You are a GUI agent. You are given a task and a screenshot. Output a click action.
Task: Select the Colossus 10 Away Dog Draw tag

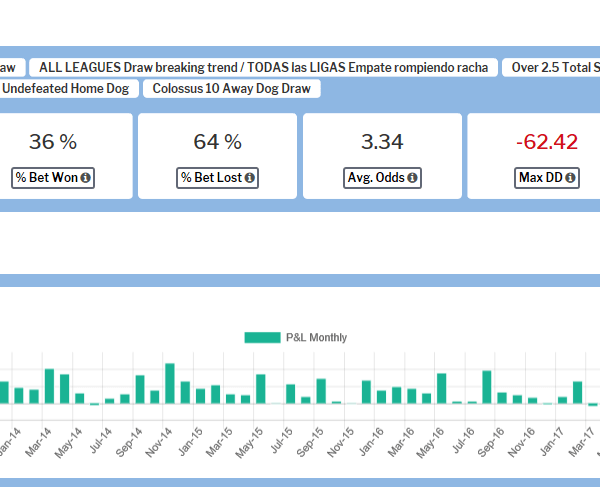232,88
